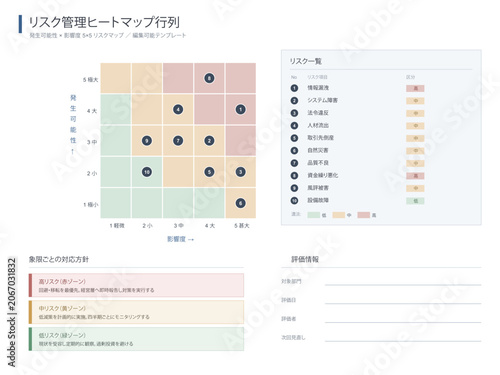Select the 中リスク(黄ゾーン) policy box
This screenshot has width=500, height=375.
[x=136, y=312]
